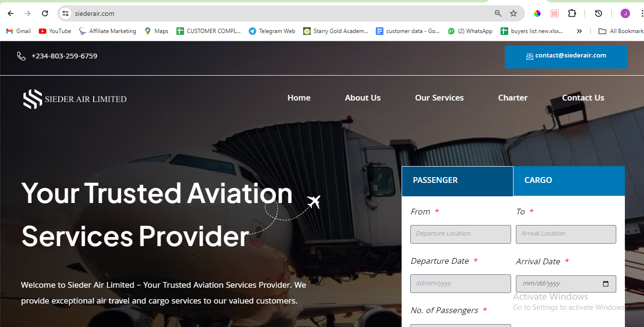Open the zoom magnifier icon in address bar
Screen dimensions: 644x327
tap(498, 13)
